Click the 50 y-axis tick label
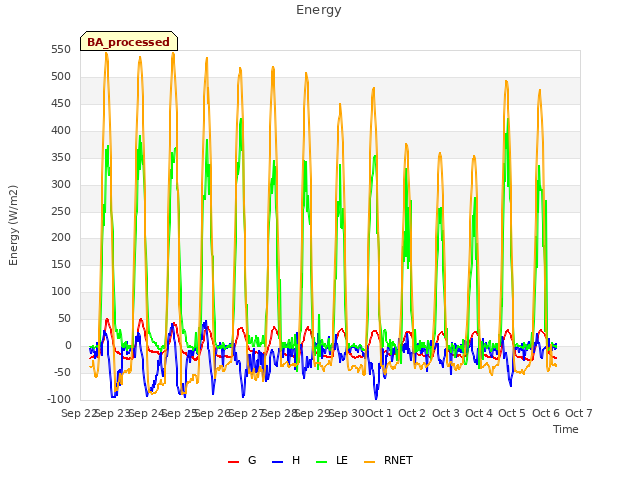The width and height of the screenshot is (640, 480). (64, 318)
